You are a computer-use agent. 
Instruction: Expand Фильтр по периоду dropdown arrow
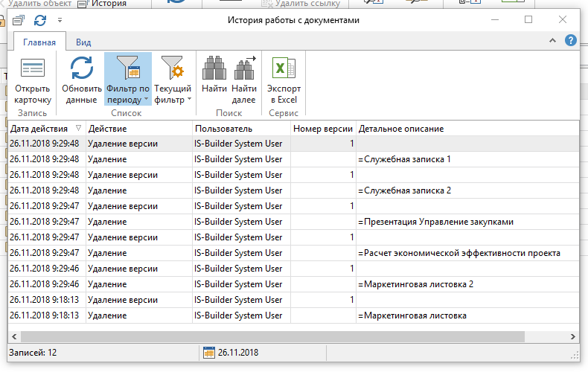click(x=146, y=100)
